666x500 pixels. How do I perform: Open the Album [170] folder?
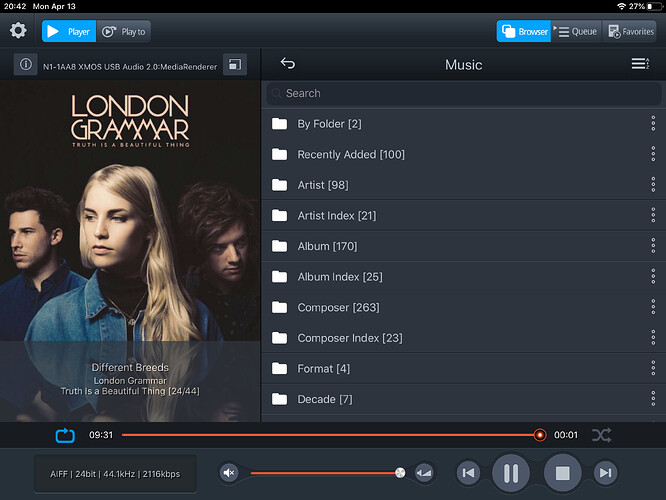(327, 246)
